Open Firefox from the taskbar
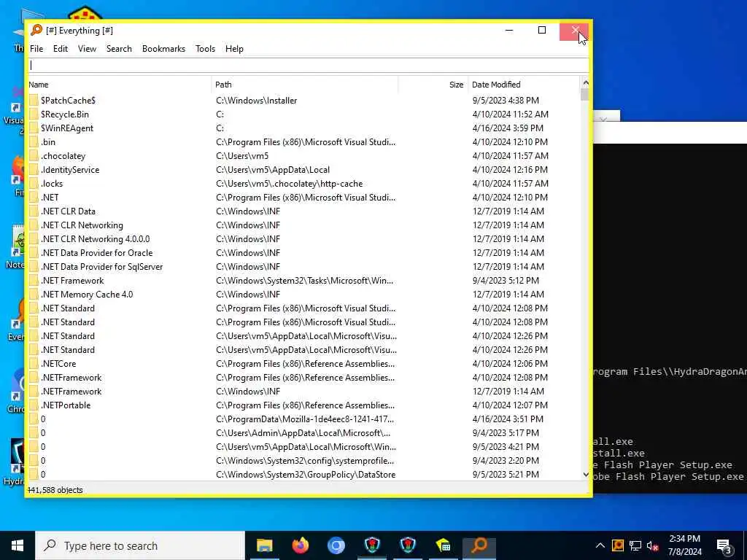Screen dimensions: 747x560 pos(300,545)
